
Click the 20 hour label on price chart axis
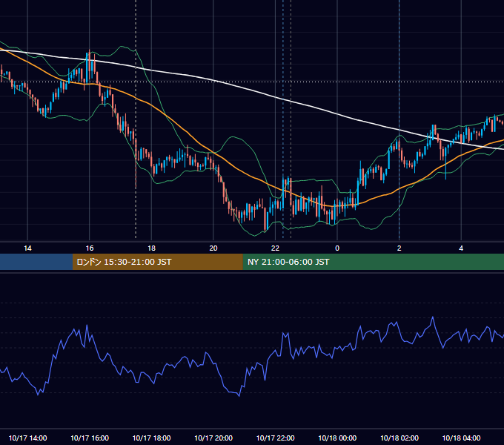coord(213,248)
